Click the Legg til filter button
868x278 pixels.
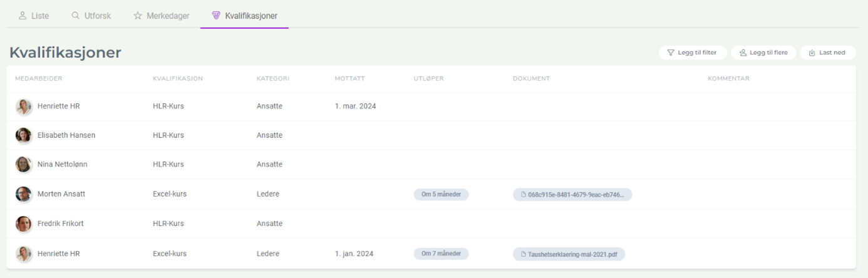[692, 53]
